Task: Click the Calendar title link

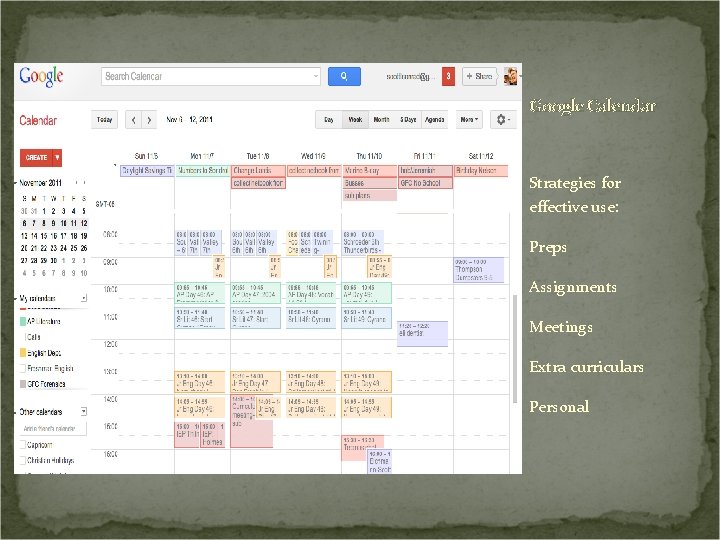Action: tap(38, 120)
